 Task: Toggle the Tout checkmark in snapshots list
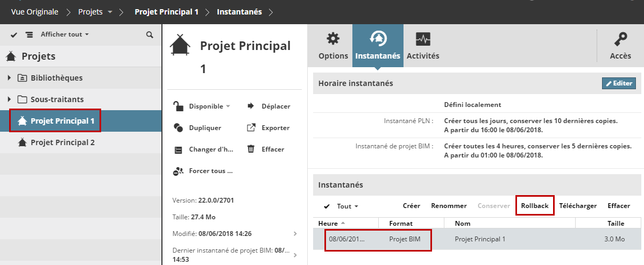coord(327,206)
